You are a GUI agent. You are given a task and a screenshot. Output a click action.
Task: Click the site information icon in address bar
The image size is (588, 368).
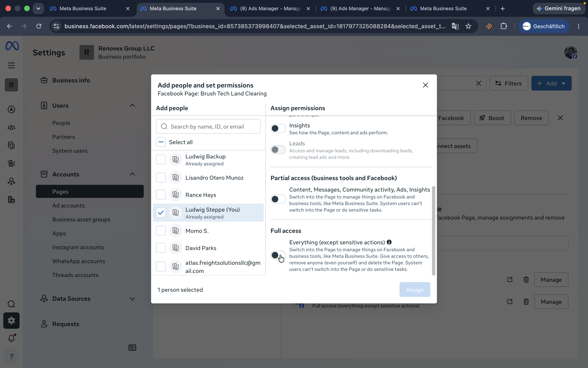56,26
